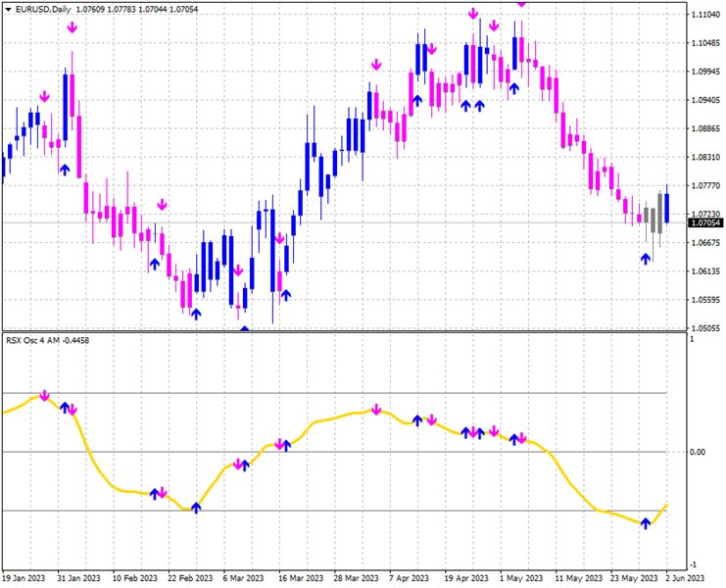The width and height of the screenshot is (726, 588).
Task: Click the 1.05055 price scale label
Action: click(705, 328)
